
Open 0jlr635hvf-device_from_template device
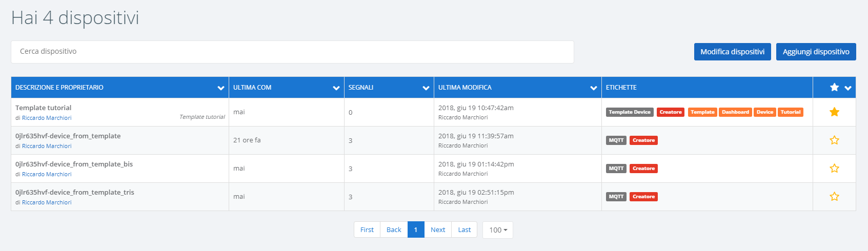click(68, 136)
